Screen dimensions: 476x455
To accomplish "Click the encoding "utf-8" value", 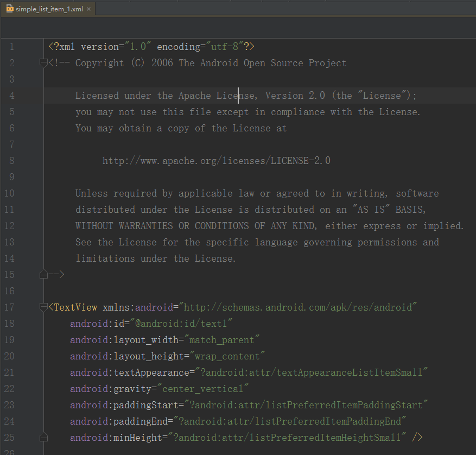I will (x=225, y=47).
